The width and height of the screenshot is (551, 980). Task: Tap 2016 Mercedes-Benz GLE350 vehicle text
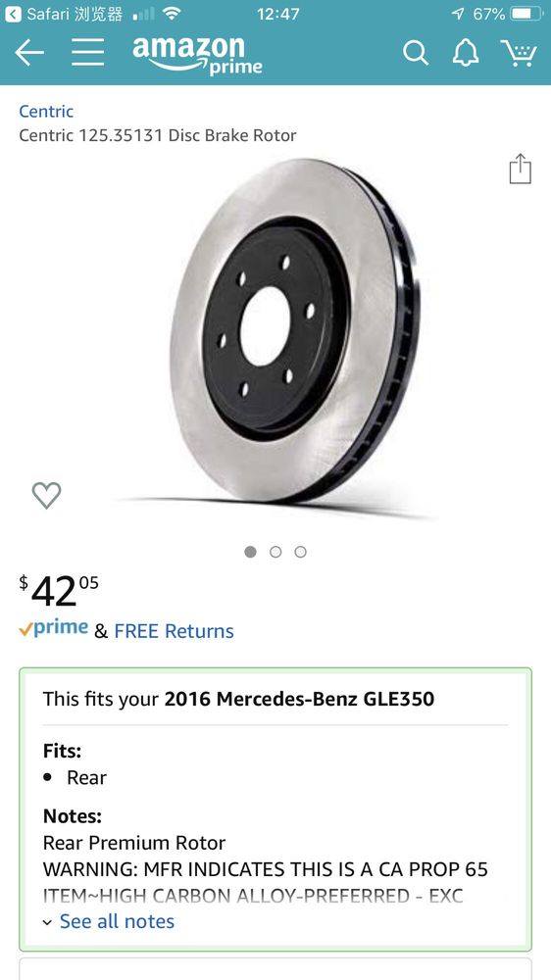click(299, 699)
